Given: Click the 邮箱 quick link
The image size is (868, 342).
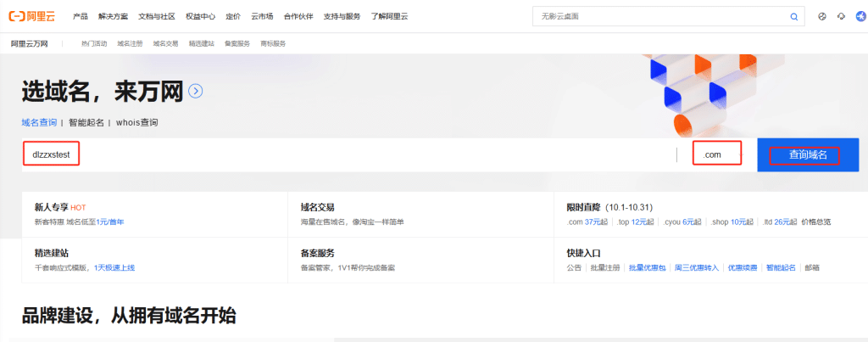Looking at the screenshot, I should tap(812, 267).
